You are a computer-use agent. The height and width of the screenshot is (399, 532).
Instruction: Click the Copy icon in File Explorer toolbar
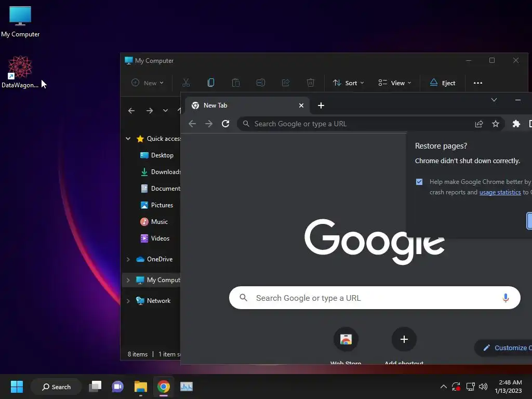point(211,83)
